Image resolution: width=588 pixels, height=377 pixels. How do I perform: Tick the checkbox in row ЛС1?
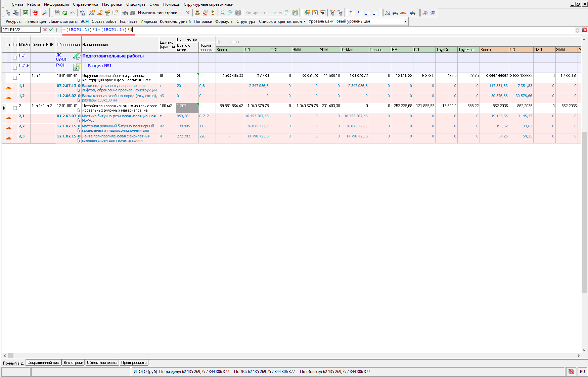[x=15, y=57]
